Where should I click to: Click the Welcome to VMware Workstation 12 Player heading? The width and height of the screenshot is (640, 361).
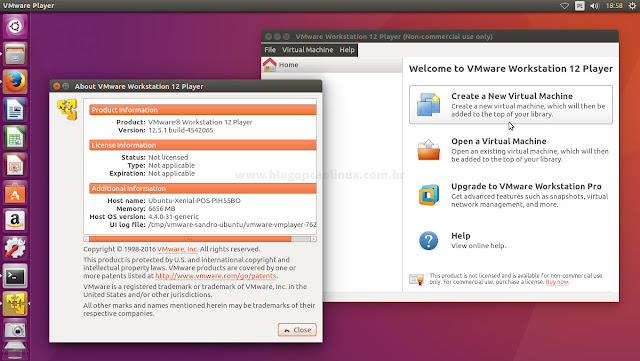[x=511, y=69]
